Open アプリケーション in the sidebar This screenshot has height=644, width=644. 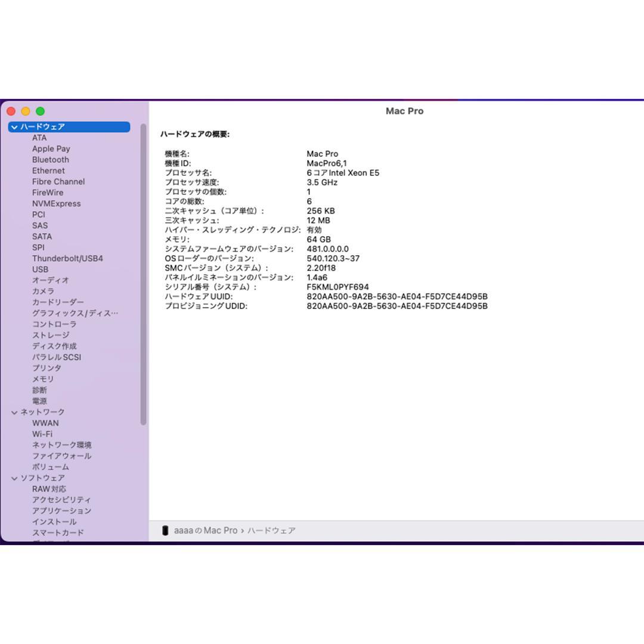click(x=61, y=511)
